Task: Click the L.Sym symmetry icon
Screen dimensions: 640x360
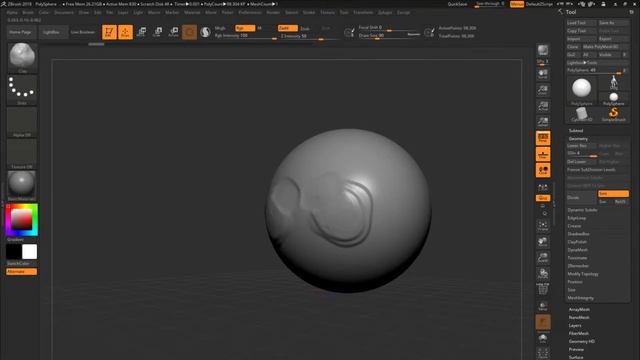Action: pyautogui.click(x=543, y=187)
